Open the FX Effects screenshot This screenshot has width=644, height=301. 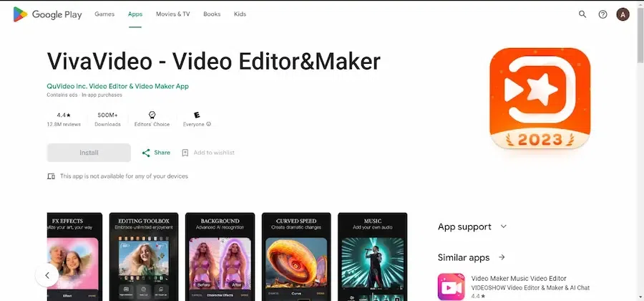tap(74, 257)
